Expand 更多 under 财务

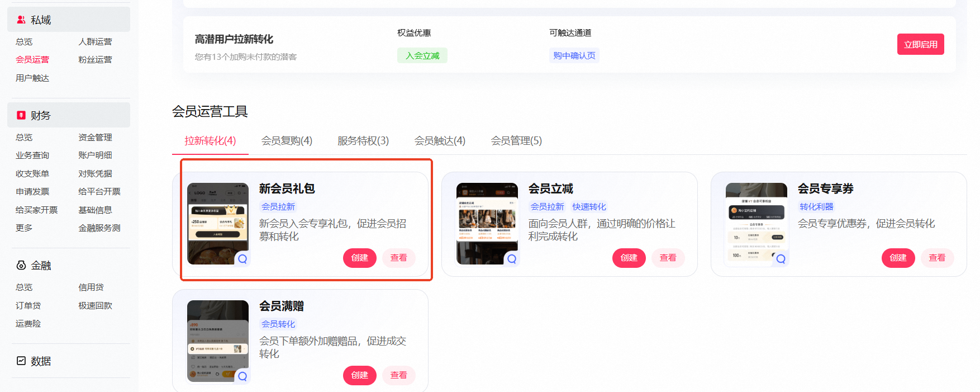click(x=24, y=228)
